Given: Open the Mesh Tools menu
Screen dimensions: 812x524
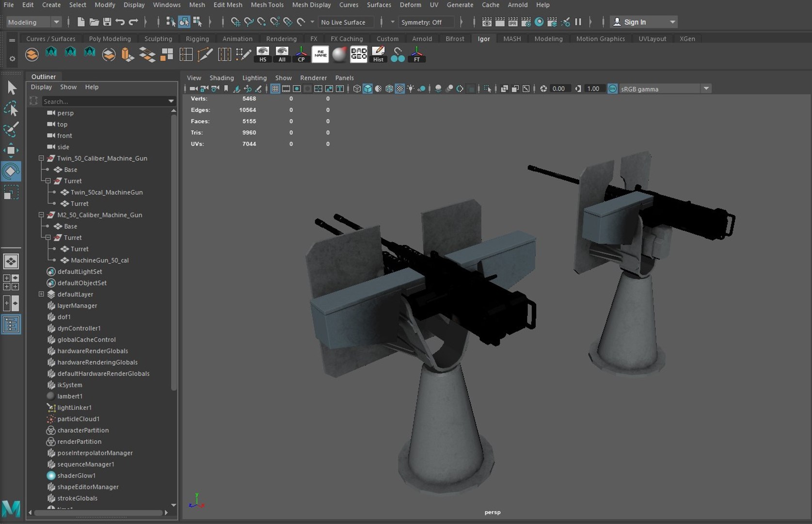Looking at the screenshot, I should pos(267,5).
